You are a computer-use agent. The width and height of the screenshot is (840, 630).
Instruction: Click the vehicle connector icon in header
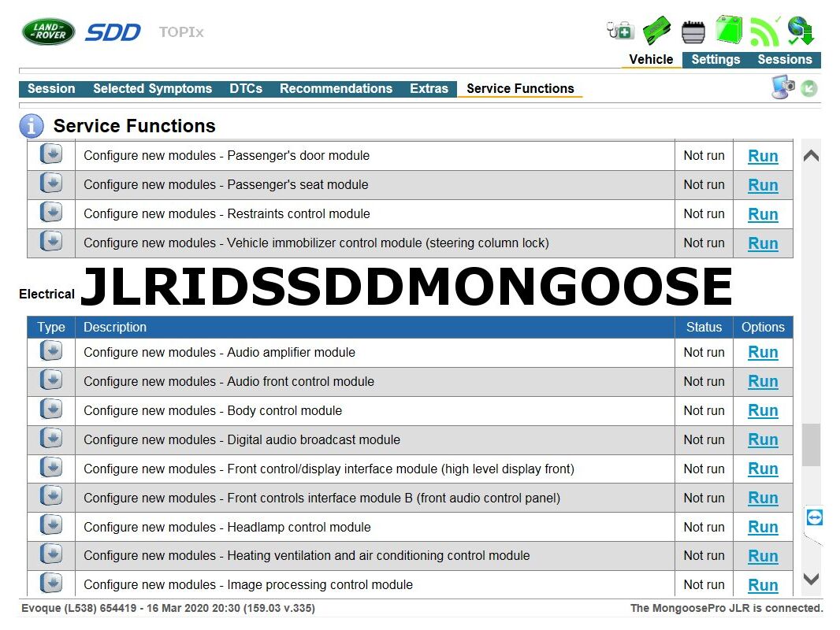coord(693,31)
